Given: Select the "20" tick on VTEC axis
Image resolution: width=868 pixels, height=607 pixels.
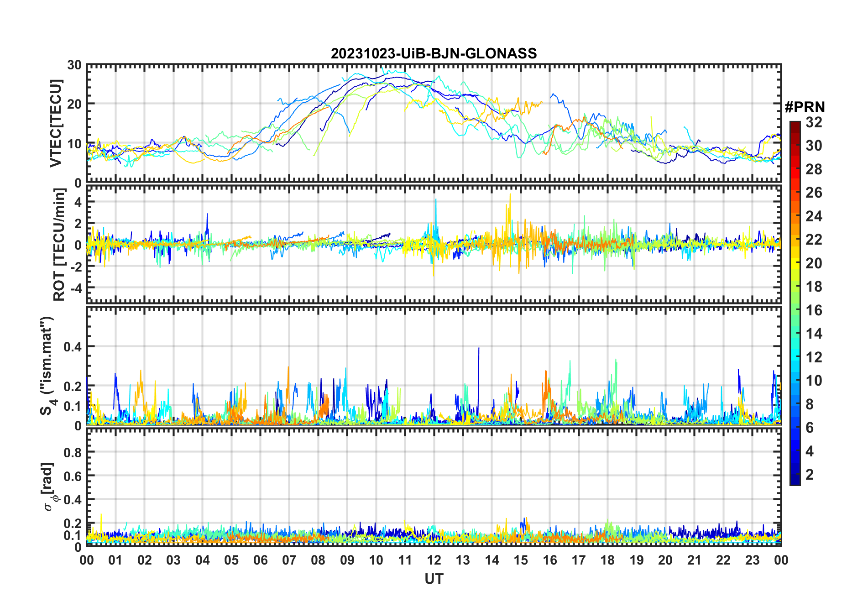Looking at the screenshot, I should (74, 105).
